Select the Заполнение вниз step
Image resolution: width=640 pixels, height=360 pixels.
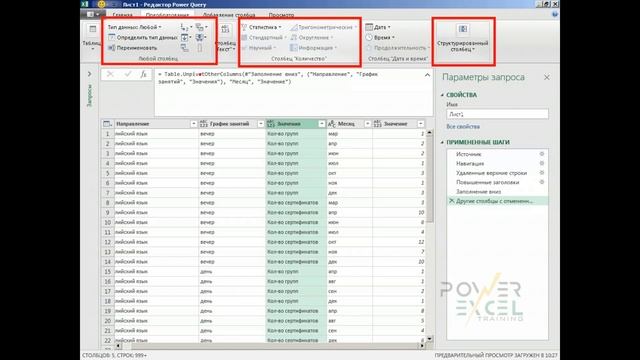(x=478, y=191)
